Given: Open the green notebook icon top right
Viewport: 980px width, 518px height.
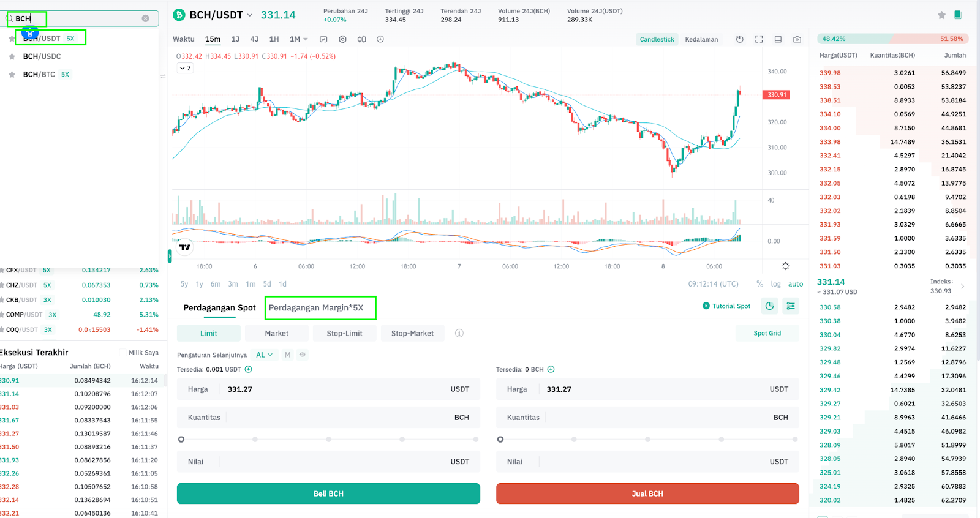Looking at the screenshot, I should click(958, 15).
